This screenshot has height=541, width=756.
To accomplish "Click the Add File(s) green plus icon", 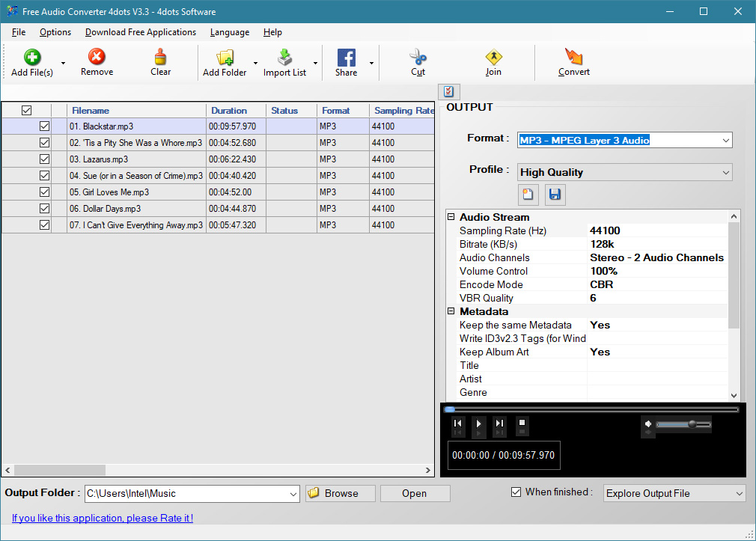I will (32, 58).
